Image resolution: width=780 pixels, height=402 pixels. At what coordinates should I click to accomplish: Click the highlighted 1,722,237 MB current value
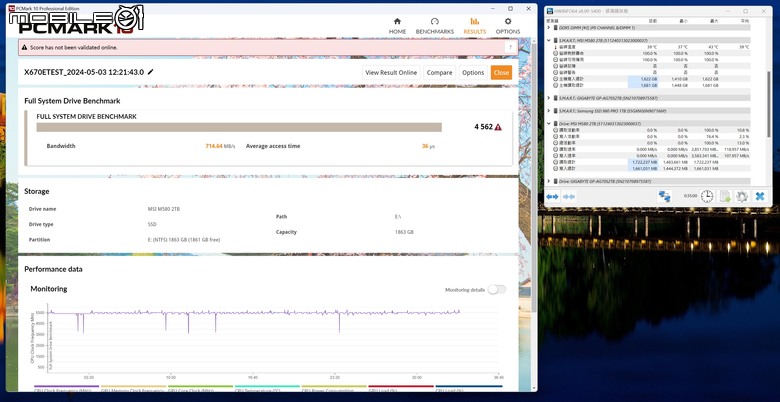pyautogui.click(x=643, y=162)
